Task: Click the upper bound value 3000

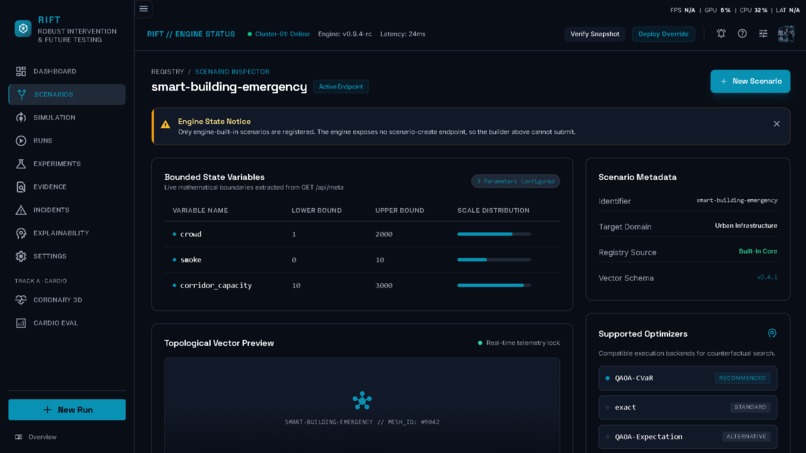Action: click(x=383, y=285)
